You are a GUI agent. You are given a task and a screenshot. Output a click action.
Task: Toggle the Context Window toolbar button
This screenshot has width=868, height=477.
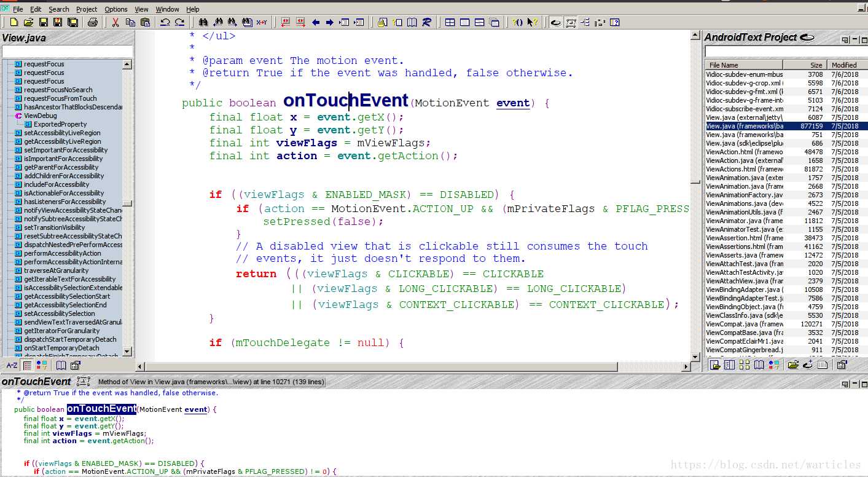[x=571, y=22]
